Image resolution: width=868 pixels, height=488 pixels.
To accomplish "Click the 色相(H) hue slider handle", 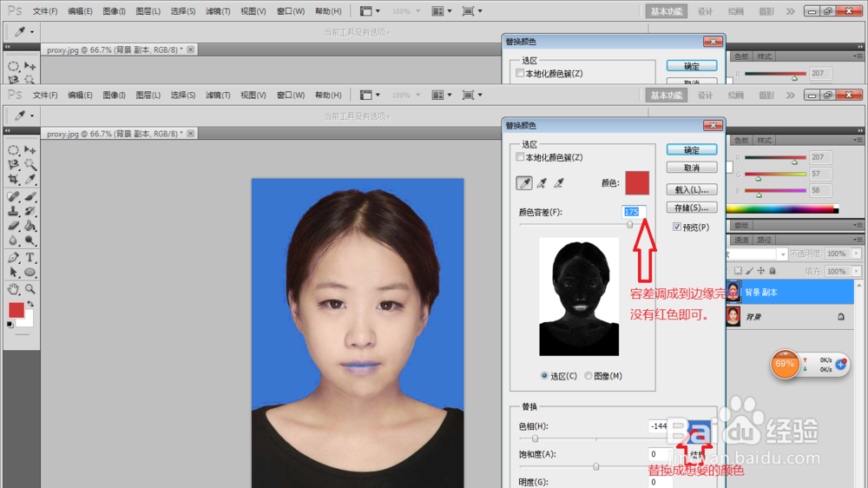I will coord(535,439).
